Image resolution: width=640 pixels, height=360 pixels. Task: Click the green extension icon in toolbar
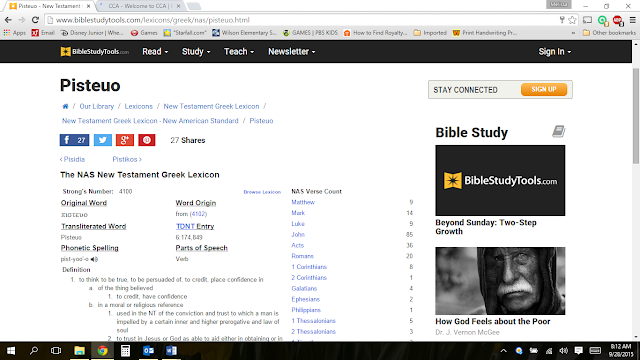[602, 20]
